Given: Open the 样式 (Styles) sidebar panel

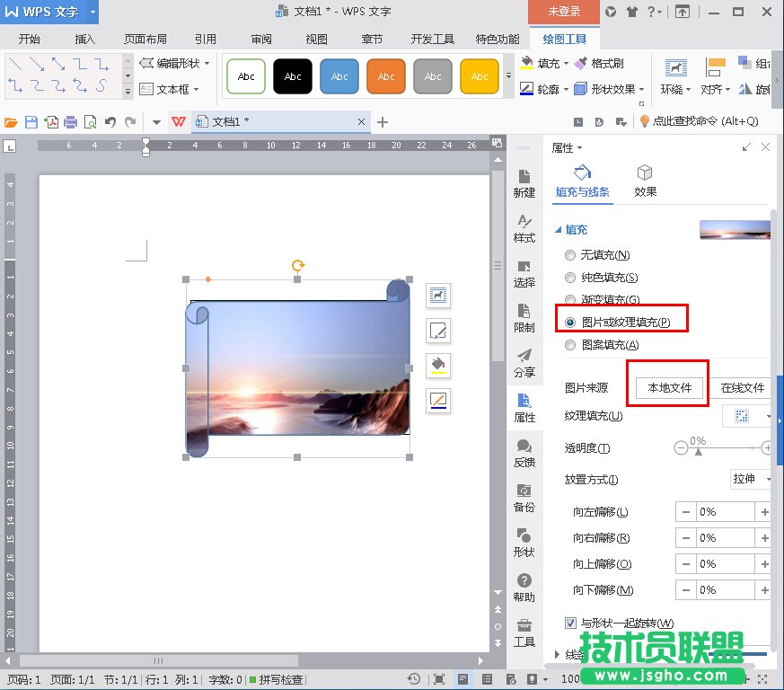Looking at the screenshot, I should [524, 228].
